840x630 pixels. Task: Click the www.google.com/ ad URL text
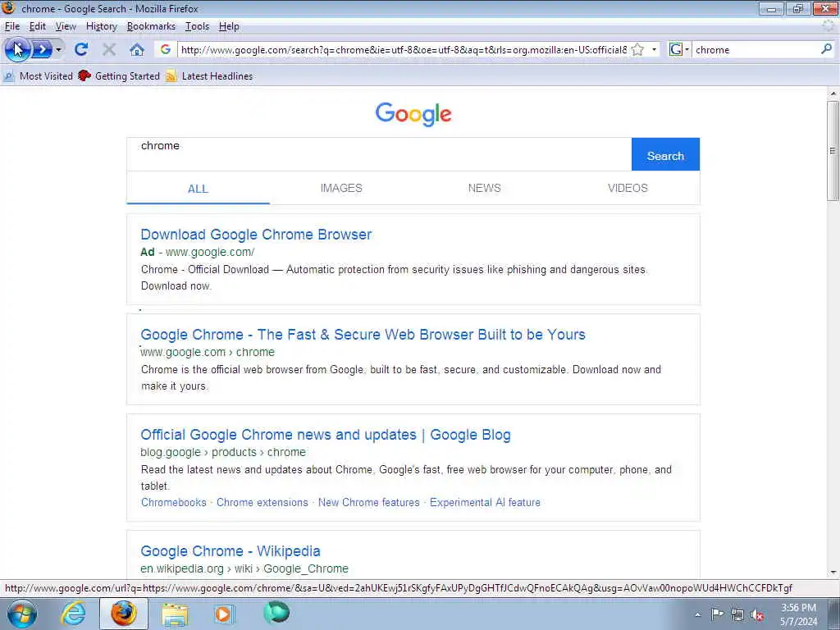tap(209, 253)
